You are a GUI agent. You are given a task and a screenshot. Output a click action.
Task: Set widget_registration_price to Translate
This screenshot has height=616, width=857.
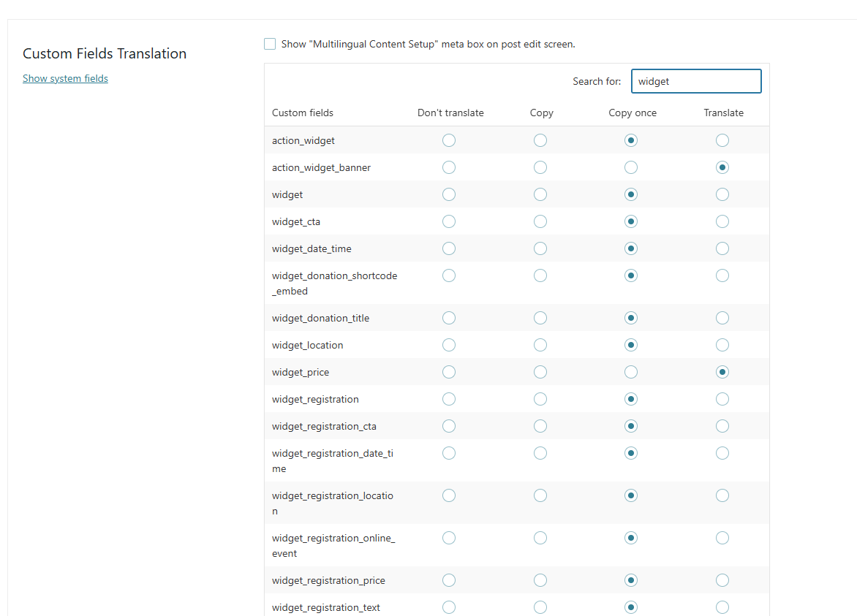click(722, 580)
